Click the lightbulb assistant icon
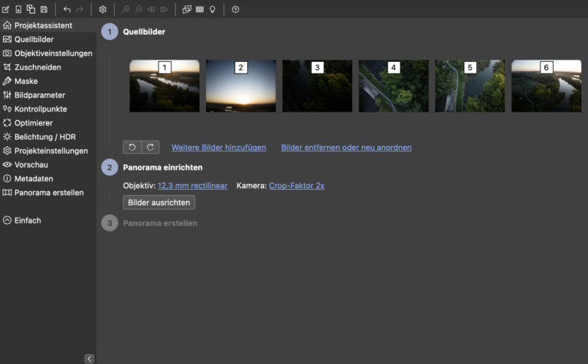Viewport: 588px width, 364px height. [213, 9]
